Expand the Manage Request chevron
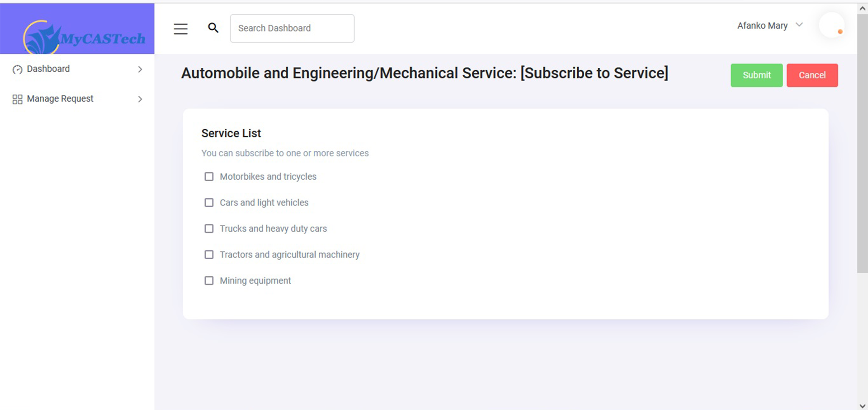 (x=140, y=99)
